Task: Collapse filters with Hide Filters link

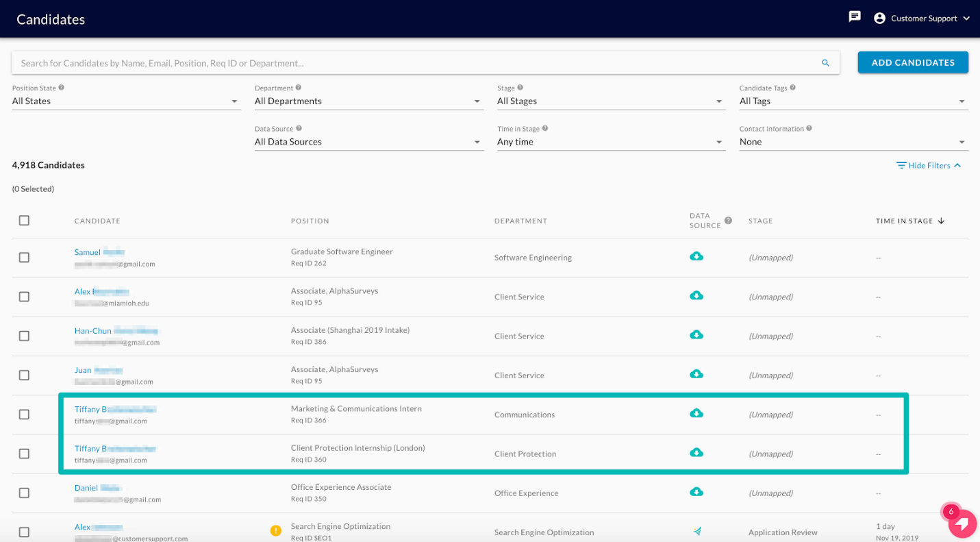Action: click(x=929, y=165)
